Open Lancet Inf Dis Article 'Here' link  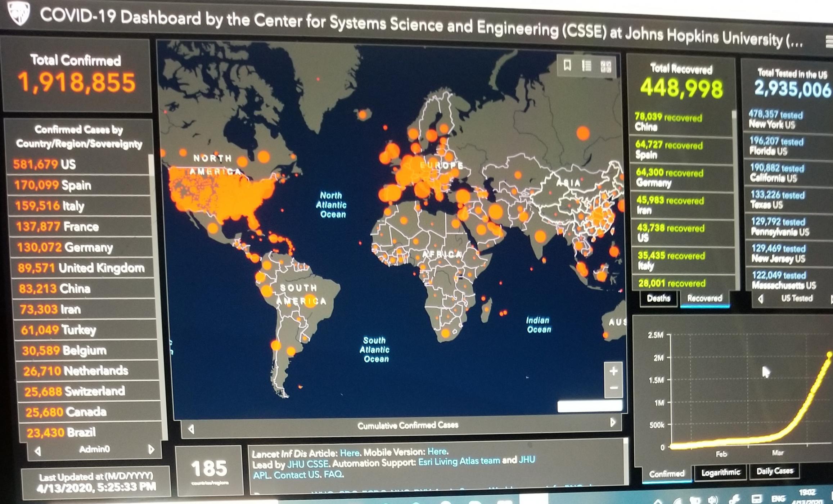(350, 453)
